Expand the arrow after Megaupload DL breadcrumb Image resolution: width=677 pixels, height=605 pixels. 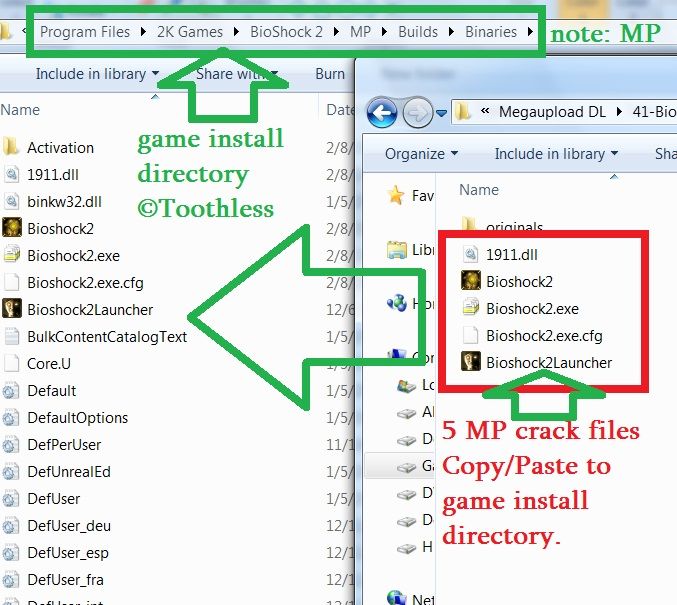619,112
